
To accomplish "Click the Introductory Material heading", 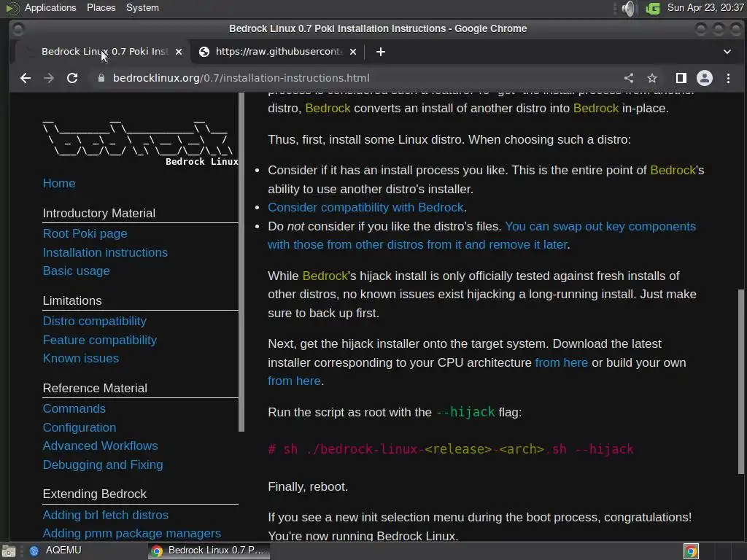I will [99, 214].
